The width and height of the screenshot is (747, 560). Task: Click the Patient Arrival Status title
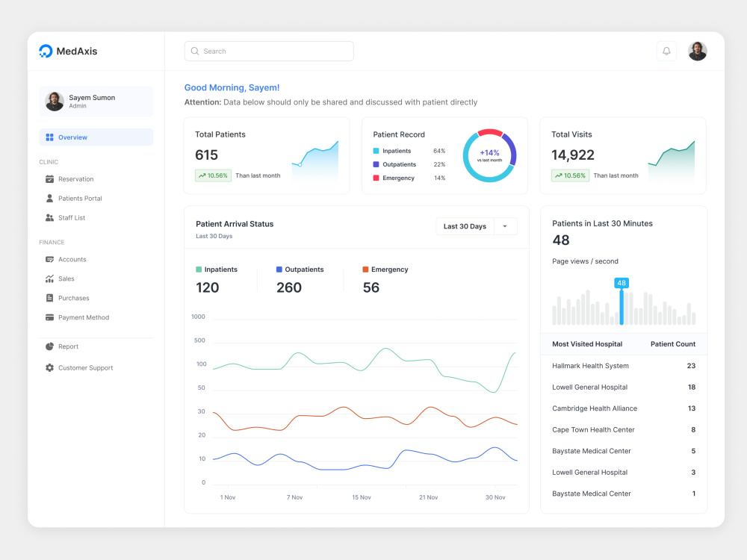coord(235,224)
